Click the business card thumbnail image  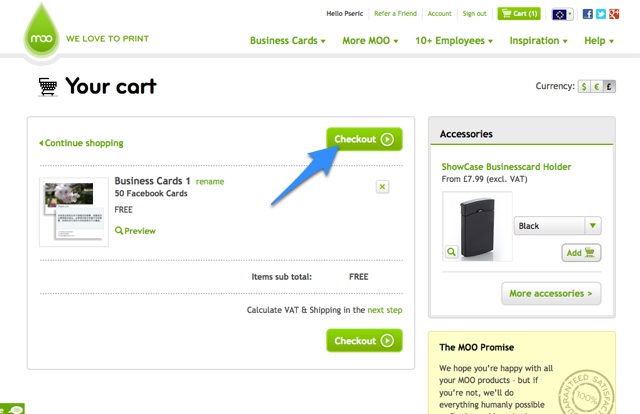(74, 212)
